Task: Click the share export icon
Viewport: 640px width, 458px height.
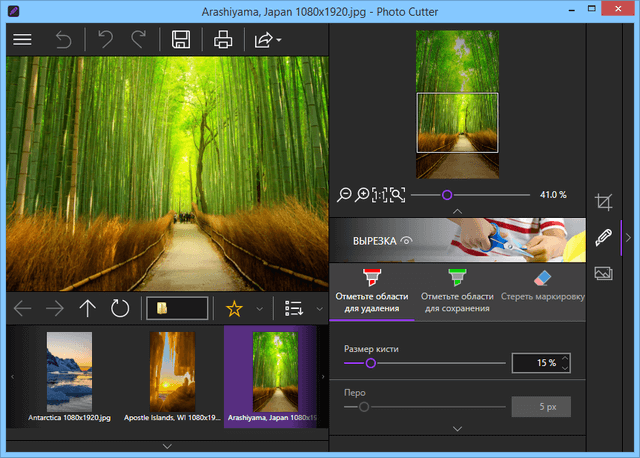Action: 263,40
